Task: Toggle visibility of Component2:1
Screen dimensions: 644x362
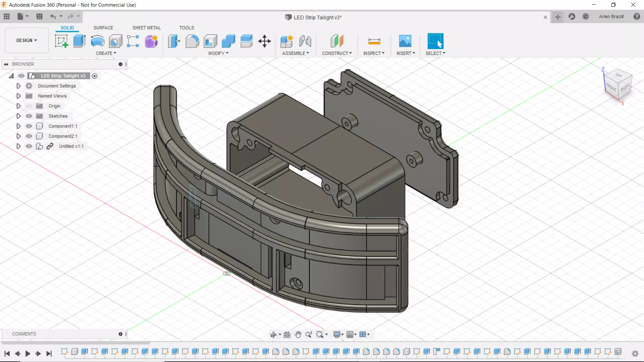Action: click(x=29, y=136)
